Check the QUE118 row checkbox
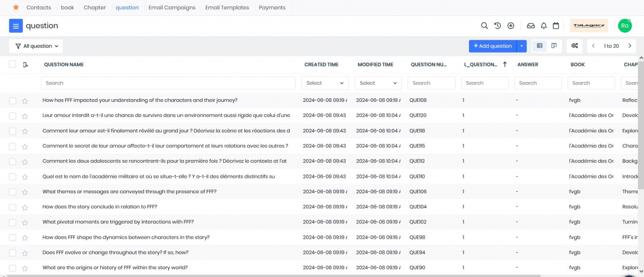 (x=12, y=131)
